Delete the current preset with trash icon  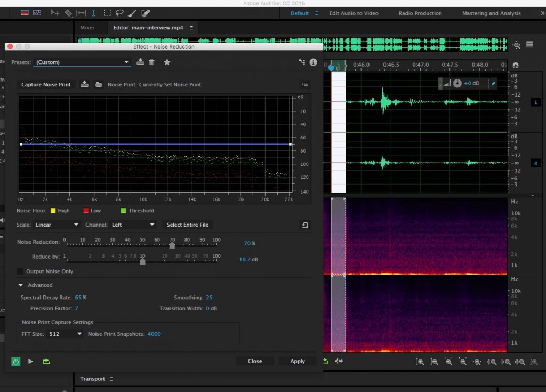[152, 62]
